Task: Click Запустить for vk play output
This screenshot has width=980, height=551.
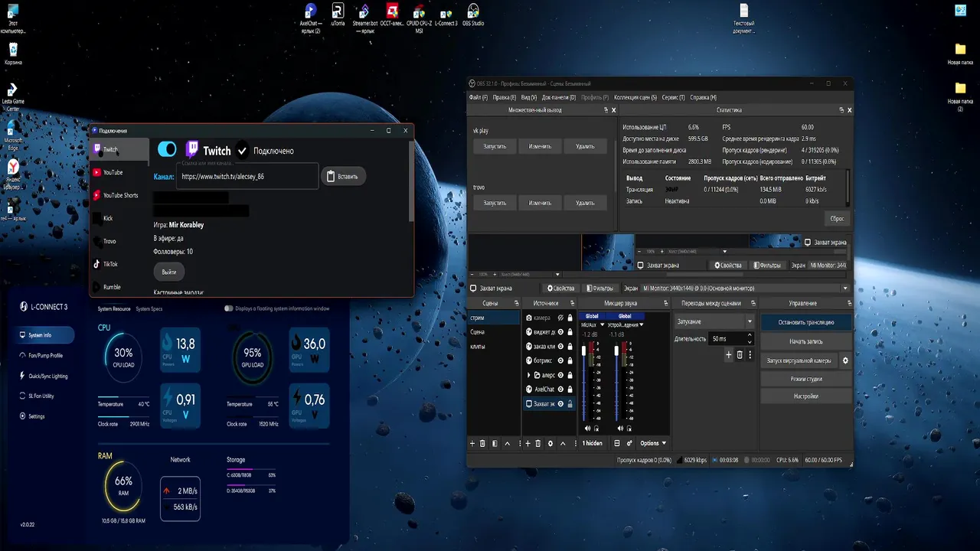Action: coord(495,146)
